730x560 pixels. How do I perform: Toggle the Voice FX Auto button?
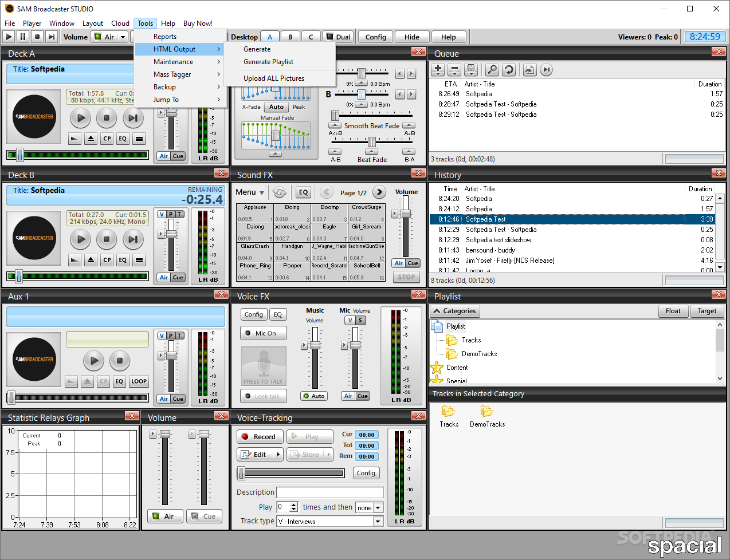(x=314, y=396)
